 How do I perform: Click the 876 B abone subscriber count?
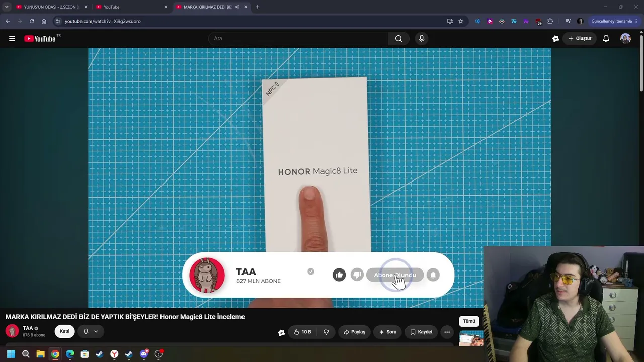(34, 335)
